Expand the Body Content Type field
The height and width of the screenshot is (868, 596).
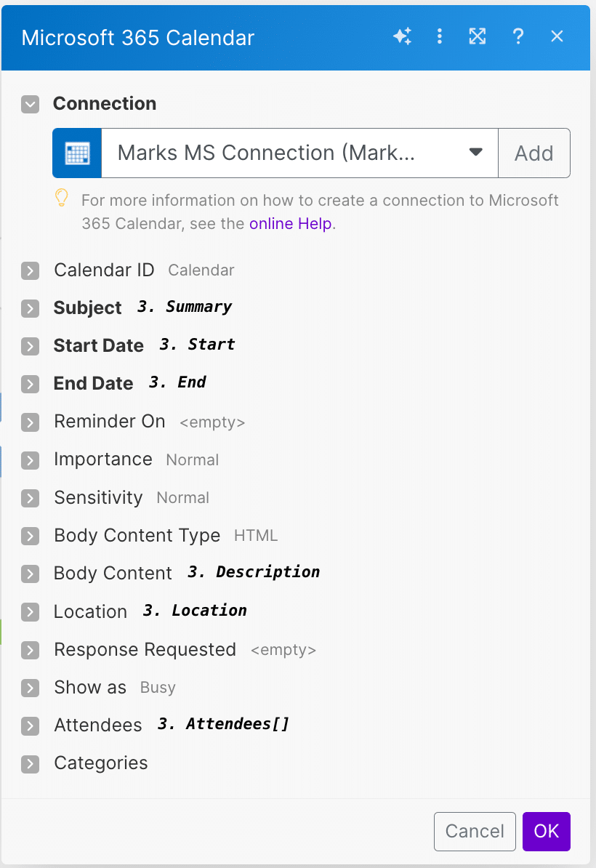(x=30, y=537)
